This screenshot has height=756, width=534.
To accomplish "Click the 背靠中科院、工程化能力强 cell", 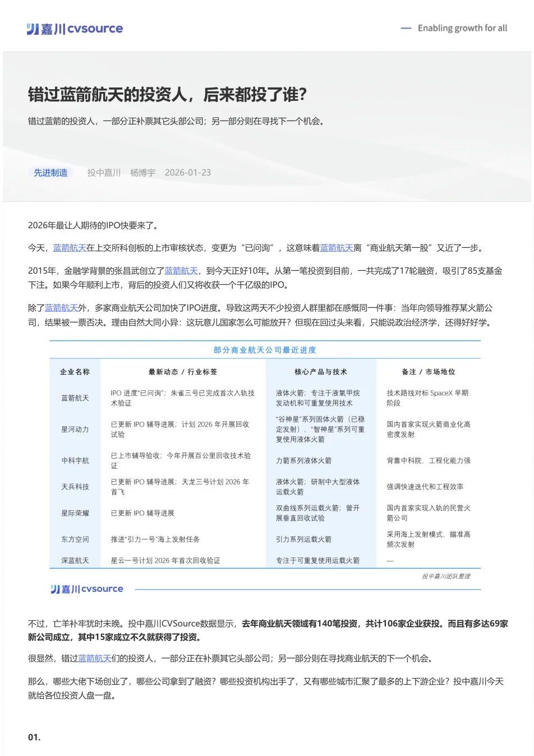I will (429, 461).
